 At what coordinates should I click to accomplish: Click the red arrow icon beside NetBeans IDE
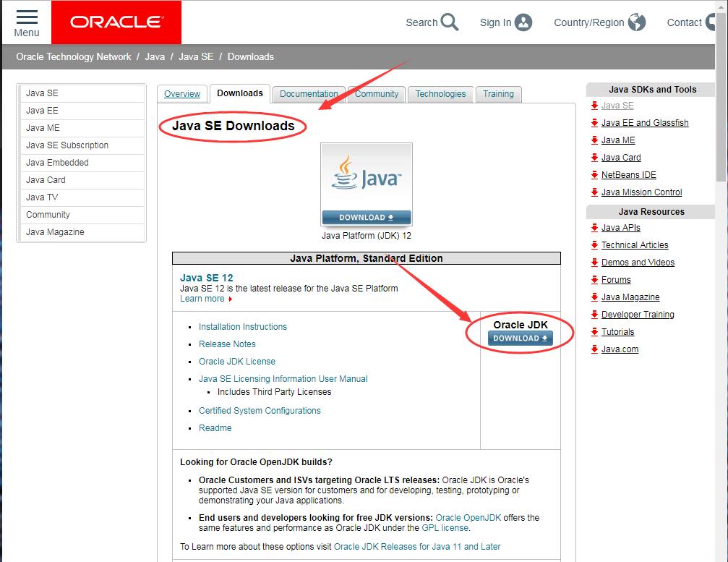(x=594, y=174)
